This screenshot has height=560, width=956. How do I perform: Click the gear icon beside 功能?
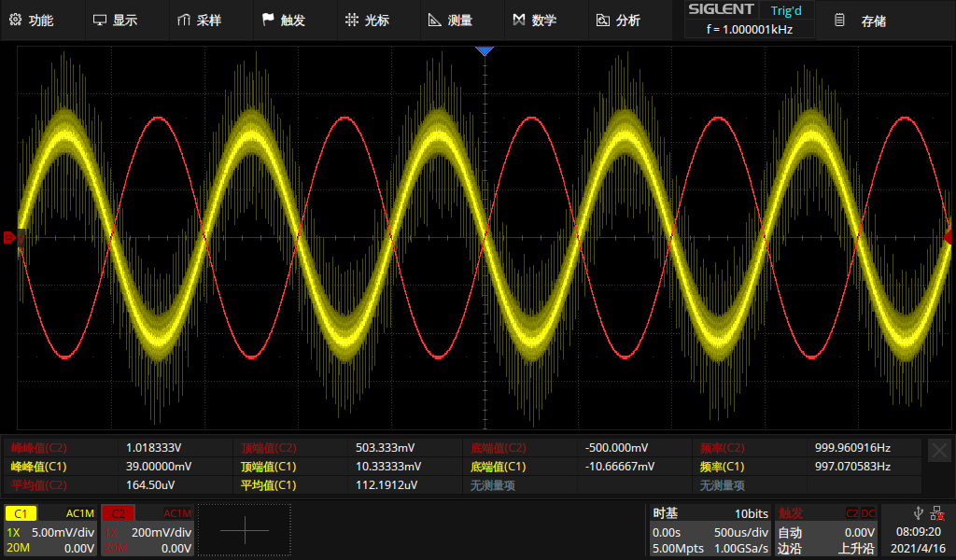15,20
